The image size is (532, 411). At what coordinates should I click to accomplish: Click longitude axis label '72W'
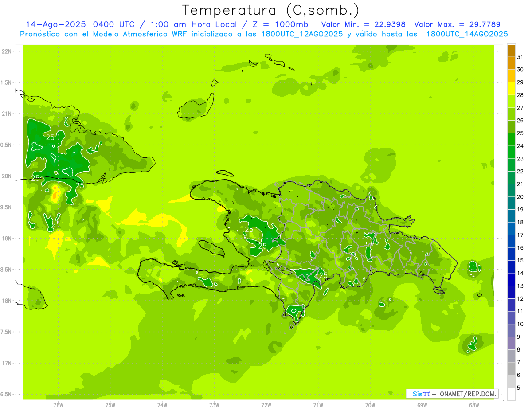point(266,405)
